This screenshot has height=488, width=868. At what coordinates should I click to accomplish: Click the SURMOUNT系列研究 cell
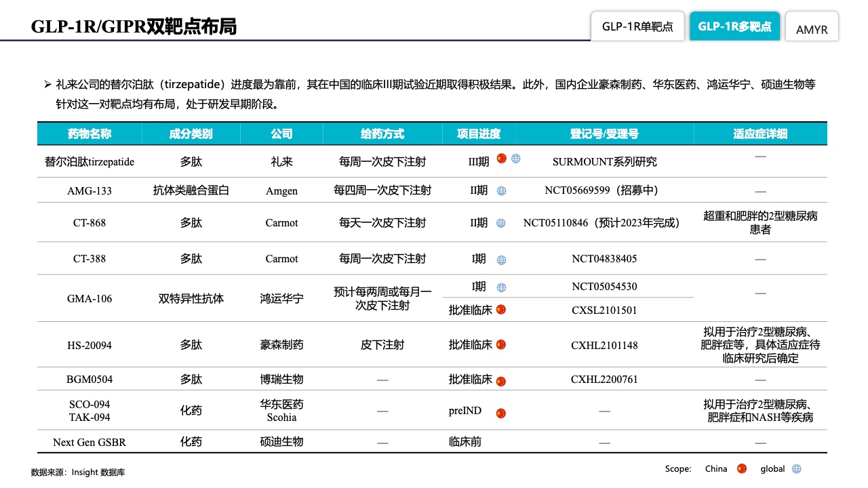pos(604,162)
